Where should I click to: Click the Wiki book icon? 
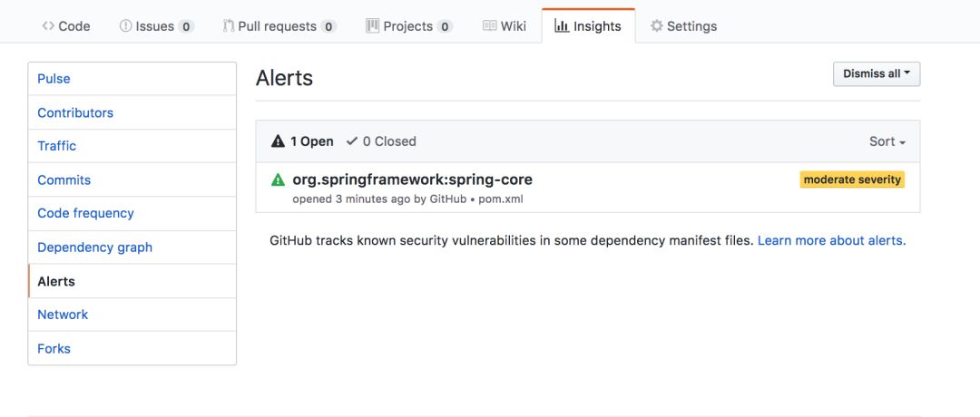489,26
